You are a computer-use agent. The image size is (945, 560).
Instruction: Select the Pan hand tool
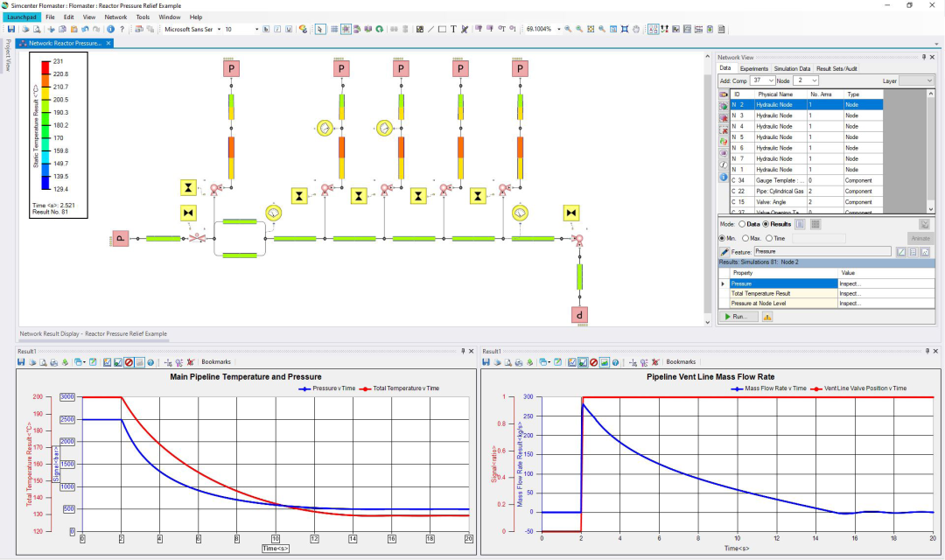(636, 29)
